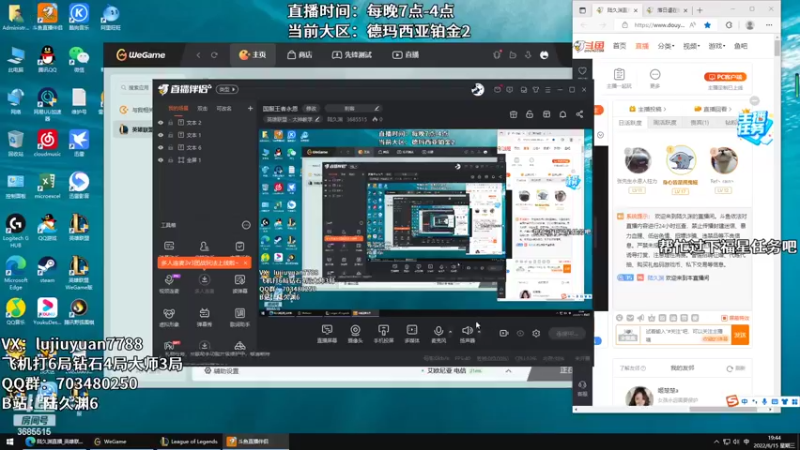Open share icon in streaming companion
The width and height of the screenshot is (800, 450).
coord(579,114)
